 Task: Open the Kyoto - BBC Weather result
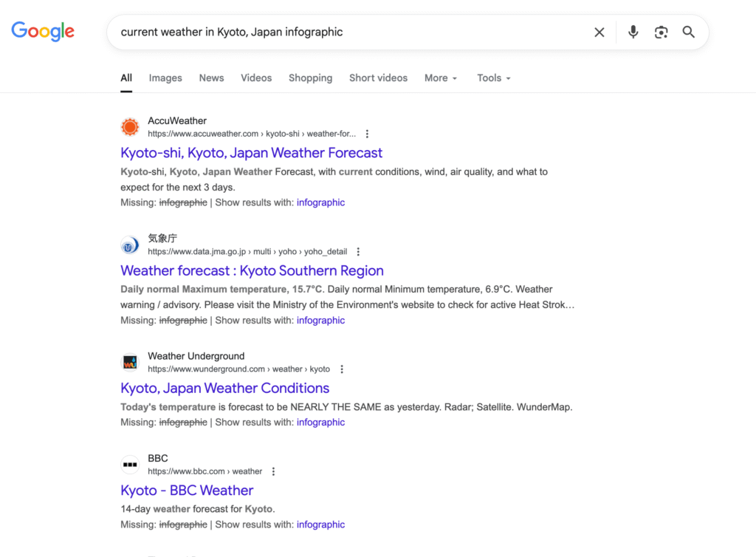coord(187,491)
